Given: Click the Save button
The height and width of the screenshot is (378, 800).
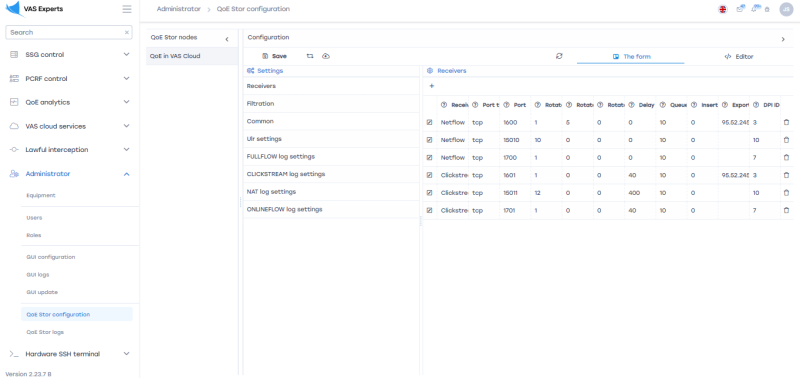Looking at the screenshot, I should point(274,56).
